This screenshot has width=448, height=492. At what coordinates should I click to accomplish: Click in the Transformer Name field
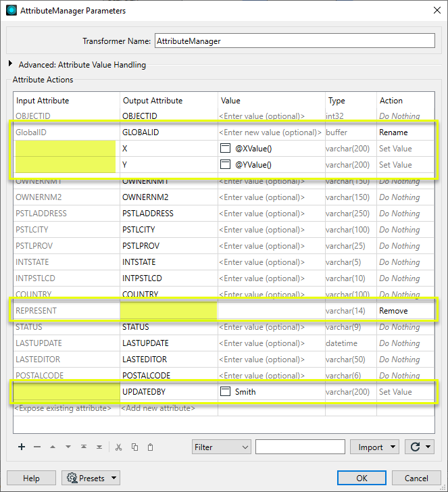(x=294, y=41)
